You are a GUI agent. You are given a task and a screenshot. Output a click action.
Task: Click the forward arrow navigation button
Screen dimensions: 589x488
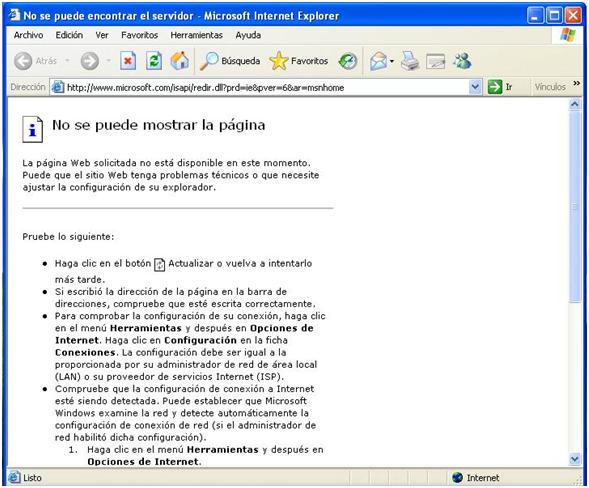point(90,61)
